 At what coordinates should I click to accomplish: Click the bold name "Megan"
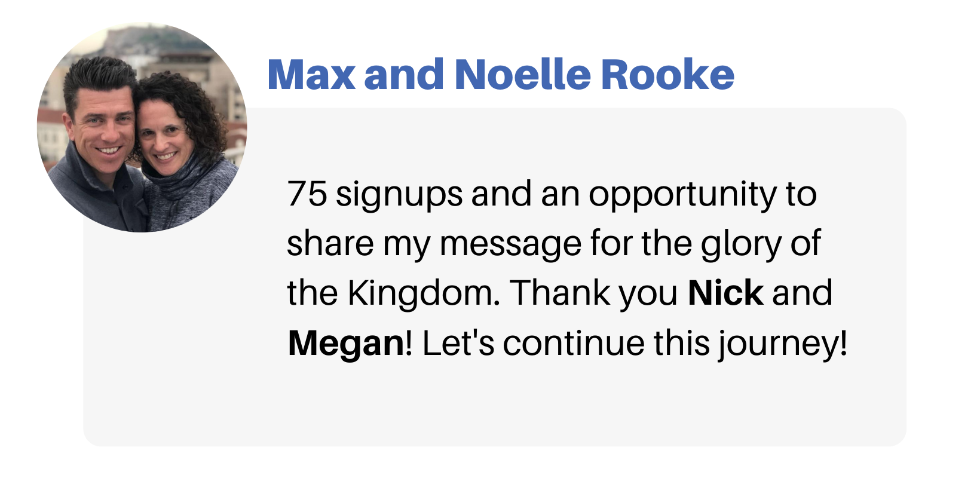tap(346, 344)
